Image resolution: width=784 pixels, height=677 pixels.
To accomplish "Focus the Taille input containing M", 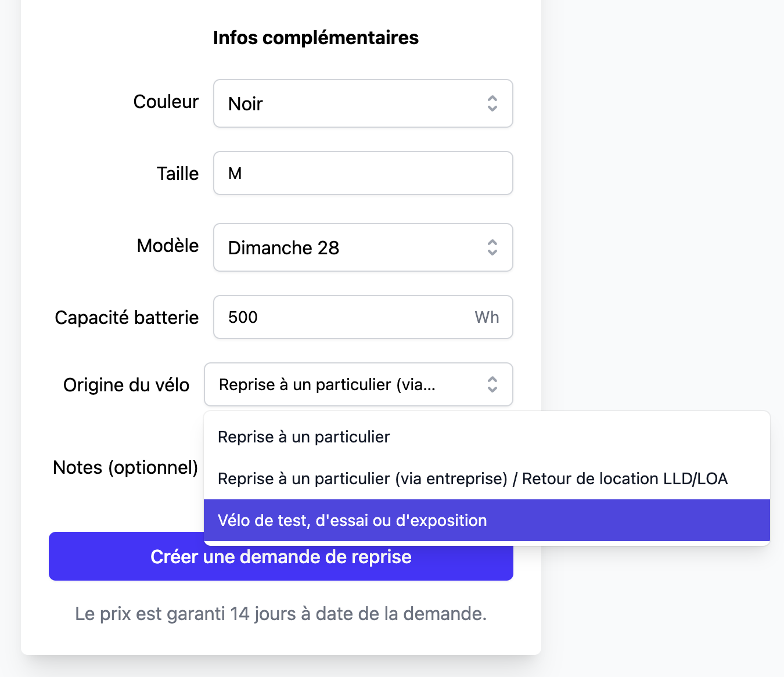I will click(x=363, y=173).
